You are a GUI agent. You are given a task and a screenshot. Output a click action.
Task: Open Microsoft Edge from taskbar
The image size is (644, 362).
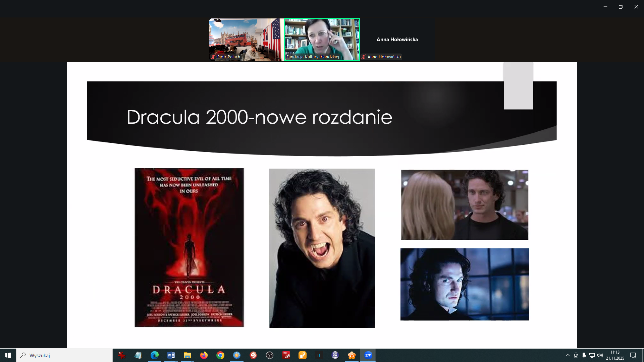coord(154,355)
